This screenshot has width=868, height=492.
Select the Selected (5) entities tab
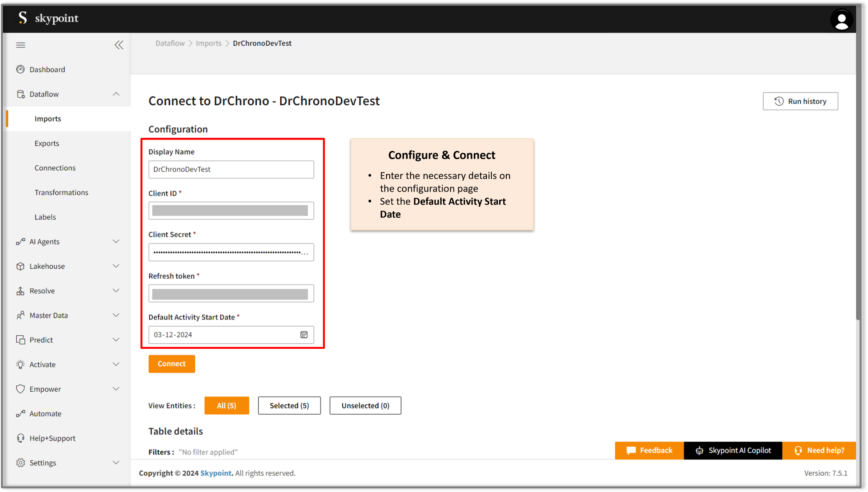pos(289,405)
